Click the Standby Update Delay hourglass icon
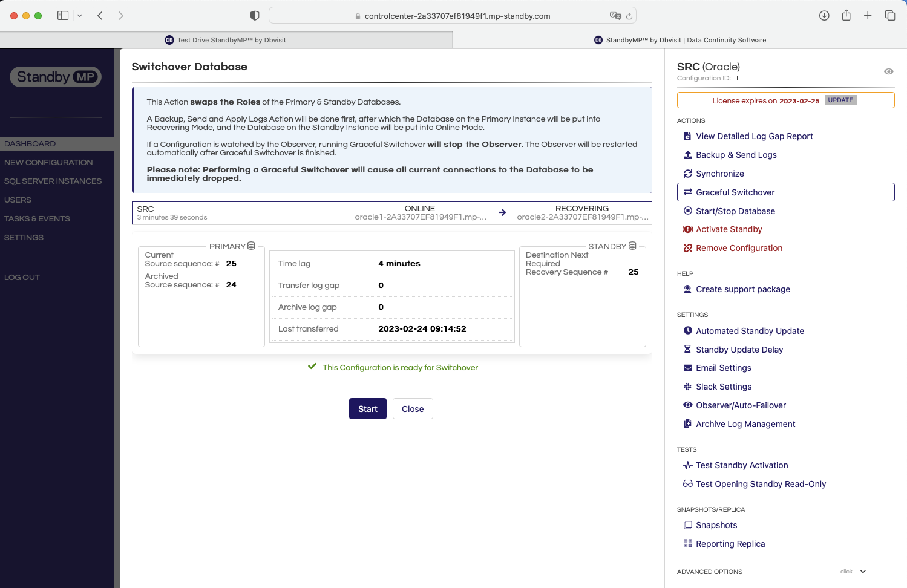 687,350
